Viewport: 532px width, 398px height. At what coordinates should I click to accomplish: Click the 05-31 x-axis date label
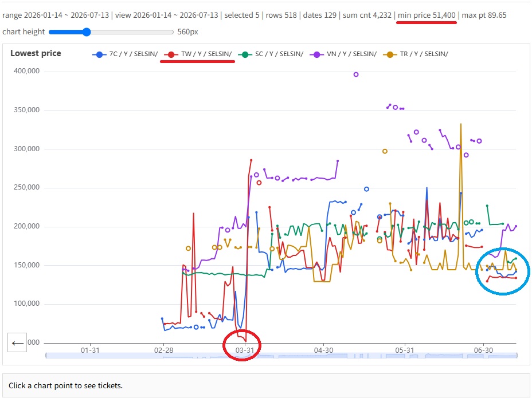pos(404,350)
